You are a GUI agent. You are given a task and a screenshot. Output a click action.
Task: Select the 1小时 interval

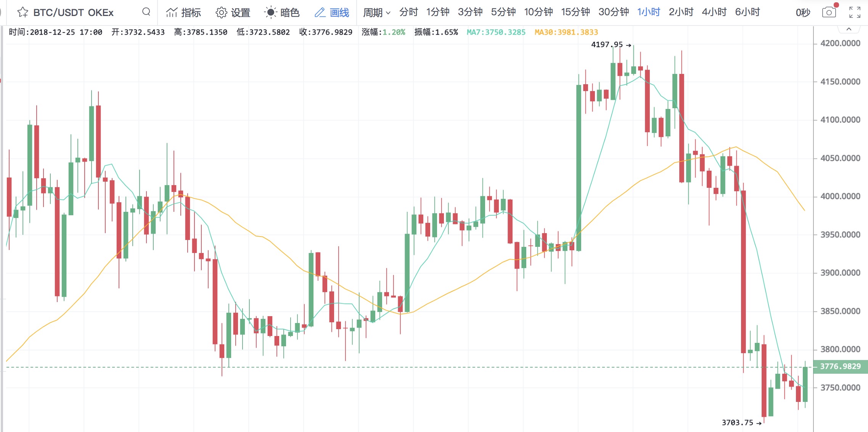pyautogui.click(x=648, y=13)
